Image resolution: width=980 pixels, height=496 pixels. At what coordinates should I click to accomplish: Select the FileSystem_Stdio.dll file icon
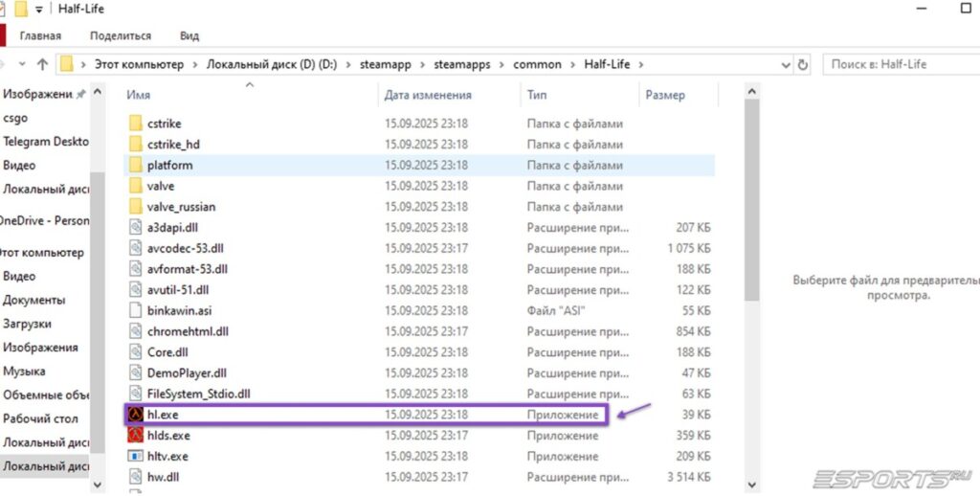click(136, 394)
